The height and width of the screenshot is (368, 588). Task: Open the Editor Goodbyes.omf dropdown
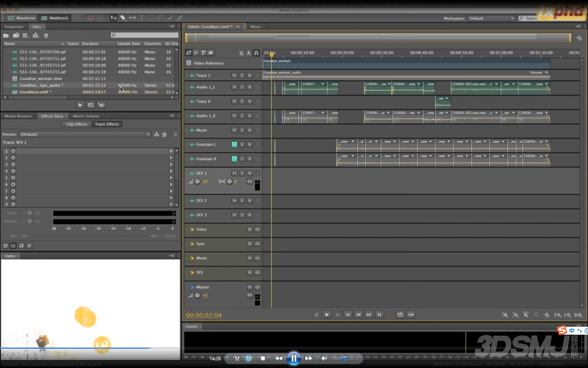tap(238, 27)
